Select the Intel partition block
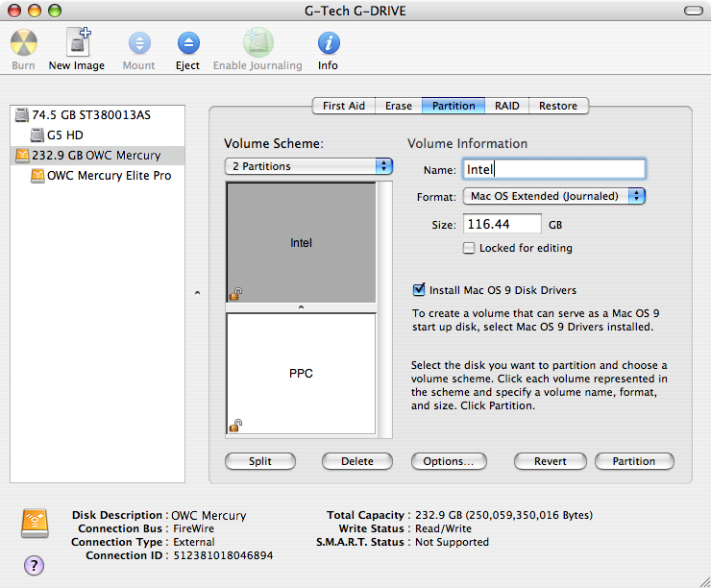The height and width of the screenshot is (588, 711). pos(301,242)
